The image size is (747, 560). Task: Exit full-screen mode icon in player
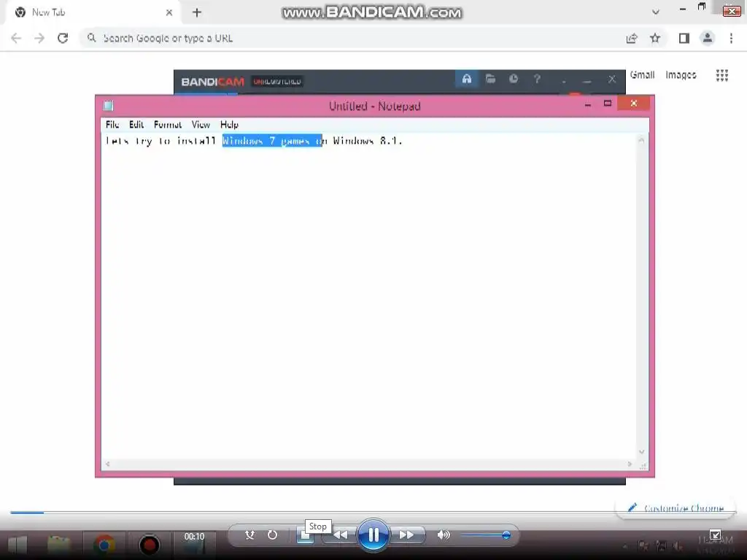(715, 535)
